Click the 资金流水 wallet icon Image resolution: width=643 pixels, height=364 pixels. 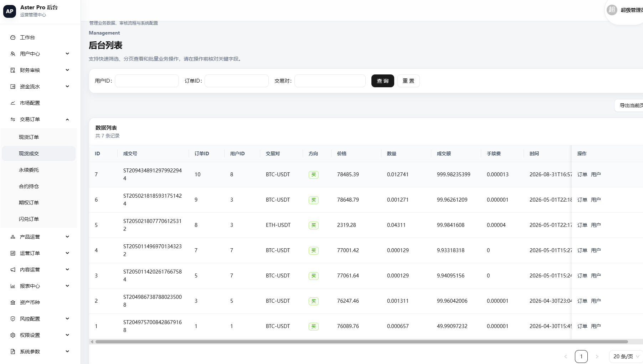tap(13, 87)
